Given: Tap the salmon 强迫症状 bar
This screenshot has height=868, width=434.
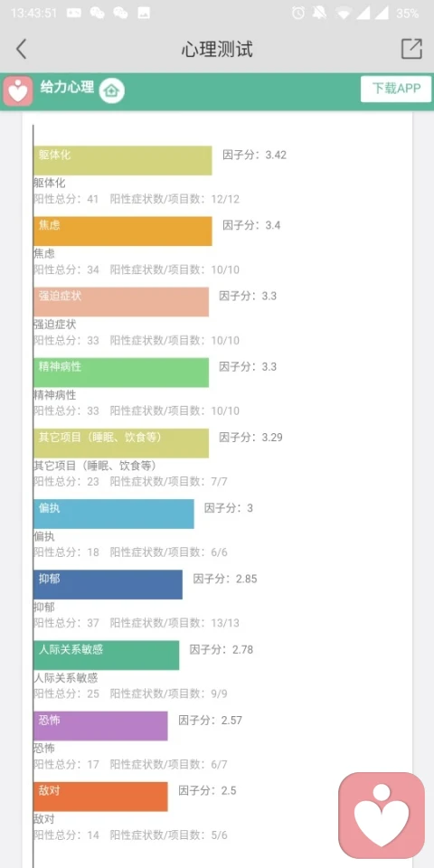Looking at the screenshot, I should [120, 302].
